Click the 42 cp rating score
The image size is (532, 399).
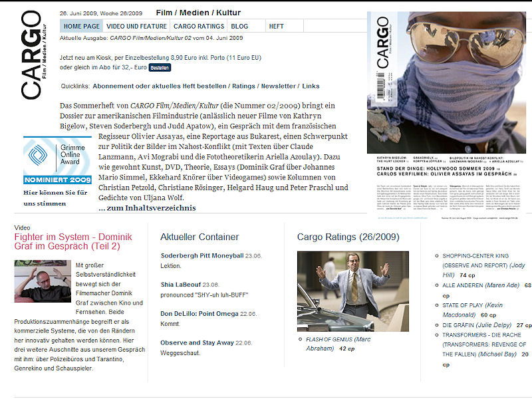(346, 348)
